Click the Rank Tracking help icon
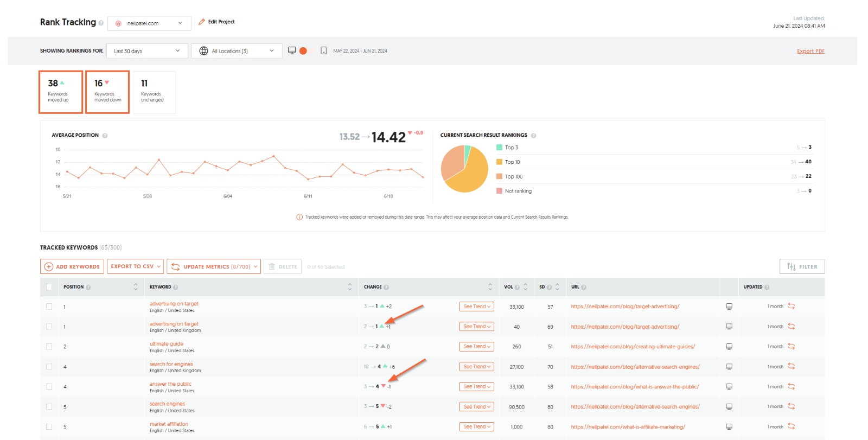The image size is (868, 440). click(x=101, y=23)
